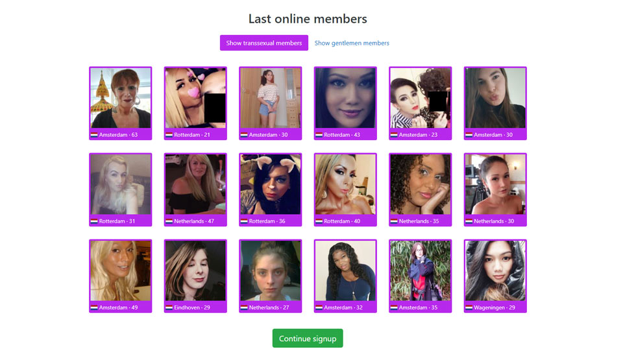This screenshot has height=364, width=623.
Task: Open the Wageningen · 29 profile photo
Action: pyautogui.click(x=495, y=276)
